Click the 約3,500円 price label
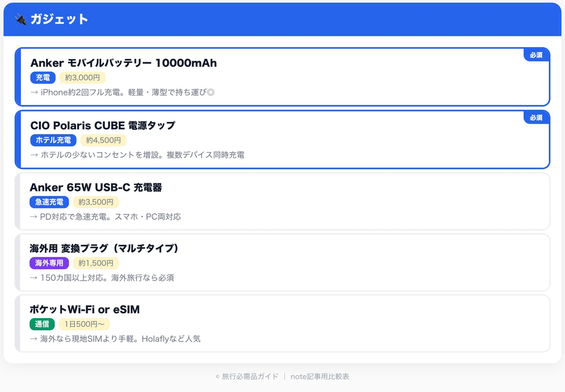Screen dimensions: 565x392 (x=96, y=202)
